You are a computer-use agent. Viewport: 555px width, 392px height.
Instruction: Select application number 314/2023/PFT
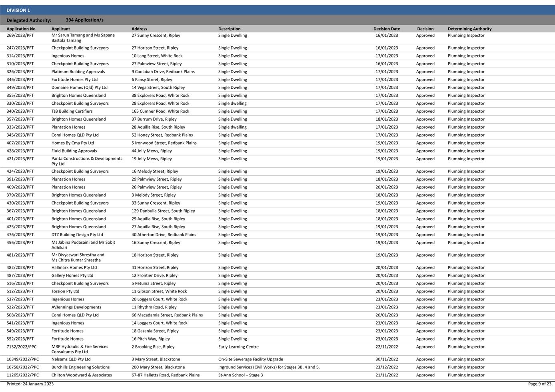(x=20, y=56)
